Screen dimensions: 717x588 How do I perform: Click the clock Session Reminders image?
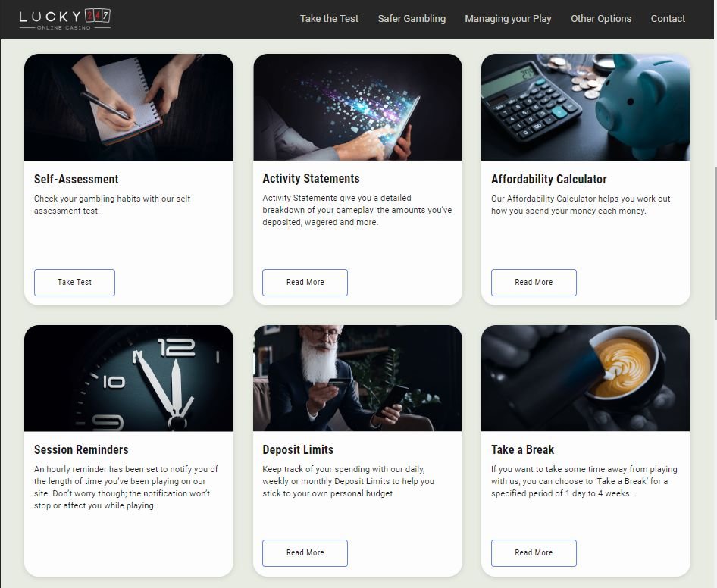pos(129,378)
